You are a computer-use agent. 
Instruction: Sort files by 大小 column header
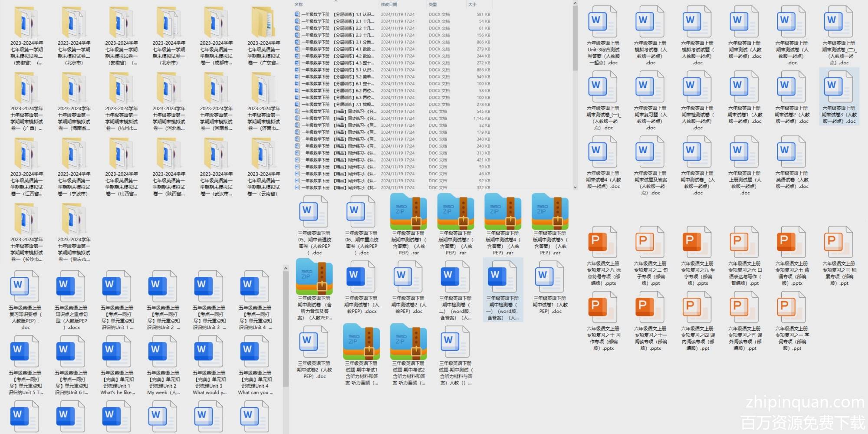click(x=472, y=4)
